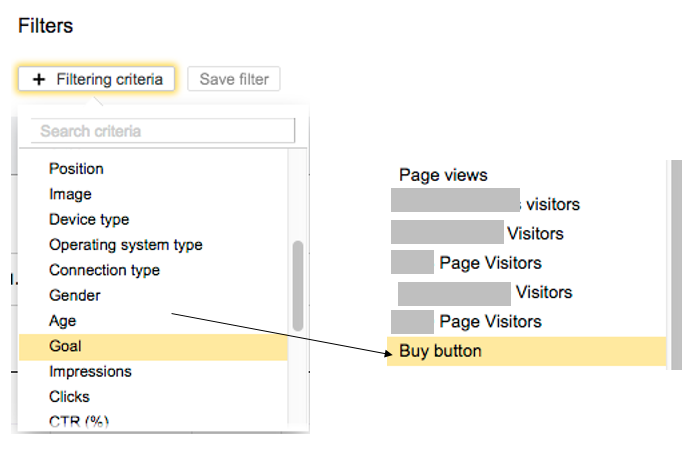Select Connection type criterion
698x455 pixels.
(x=104, y=270)
